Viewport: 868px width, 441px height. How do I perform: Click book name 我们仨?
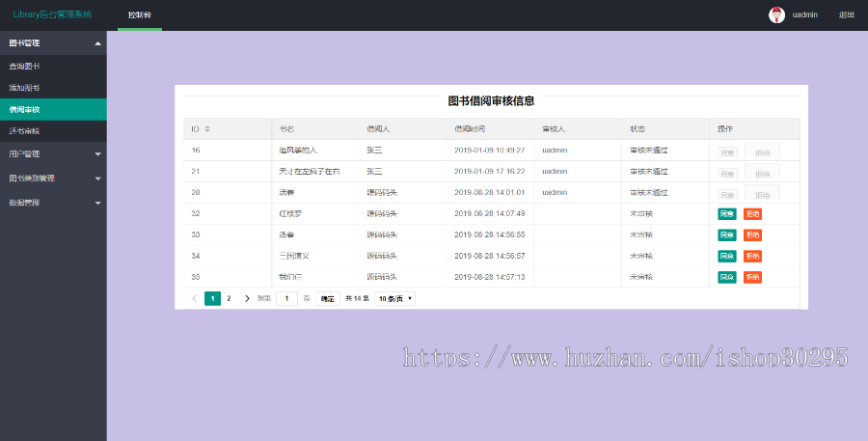tap(290, 276)
